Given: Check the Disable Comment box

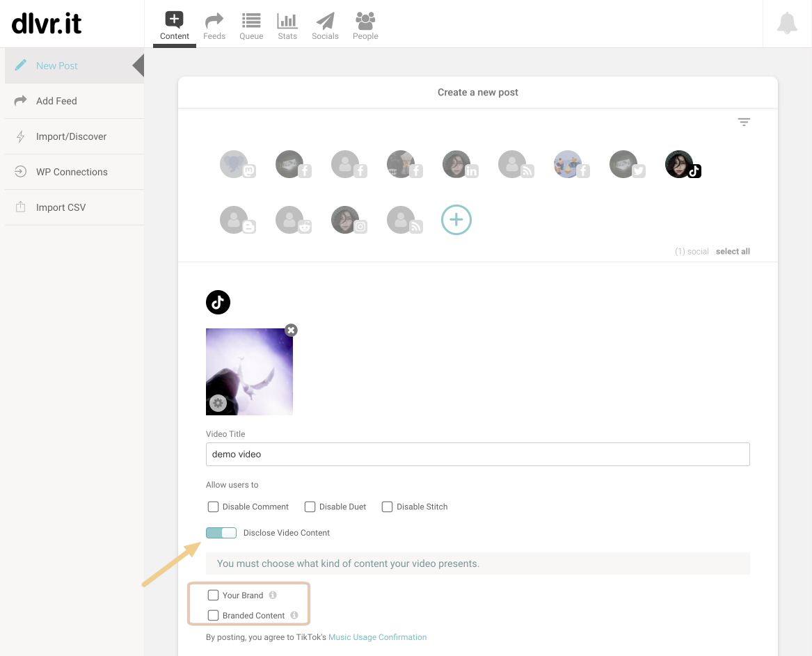Looking at the screenshot, I should [x=213, y=506].
